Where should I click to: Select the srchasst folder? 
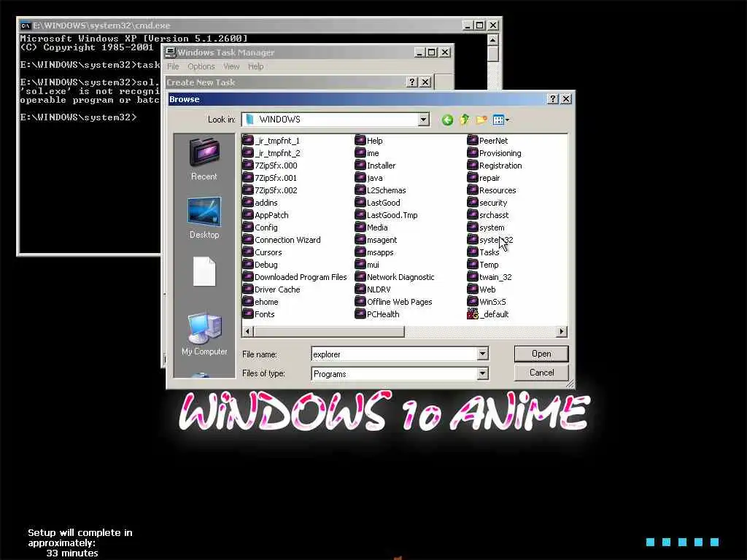click(x=488, y=215)
